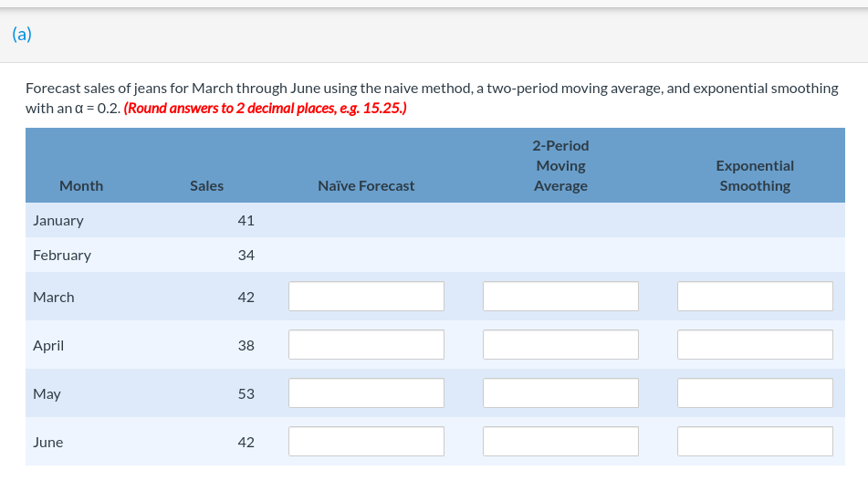The image size is (868, 481).
Task: Click the June row label
Action: (x=47, y=443)
